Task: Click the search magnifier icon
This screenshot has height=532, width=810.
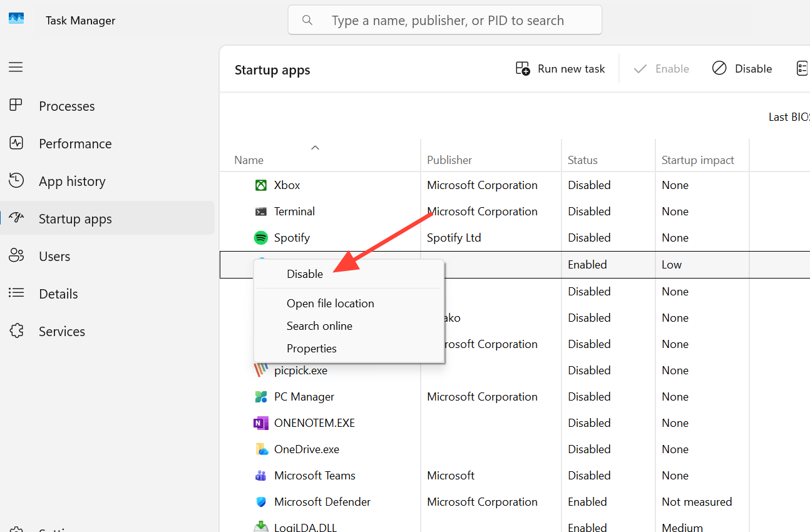Action: click(x=307, y=20)
